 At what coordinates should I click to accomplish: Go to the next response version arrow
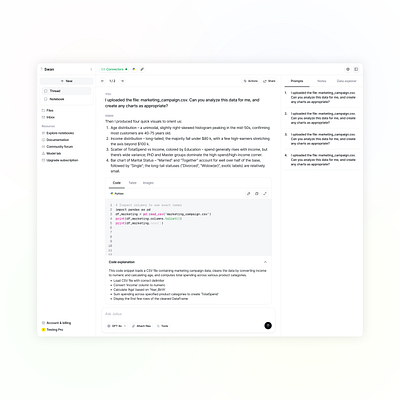[122, 81]
